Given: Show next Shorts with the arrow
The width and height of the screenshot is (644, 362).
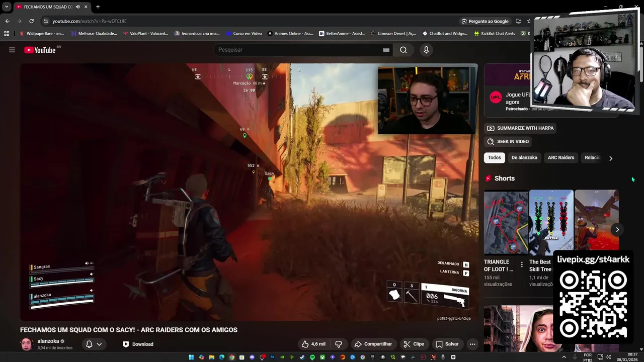Looking at the screenshot, I should click(x=617, y=229).
